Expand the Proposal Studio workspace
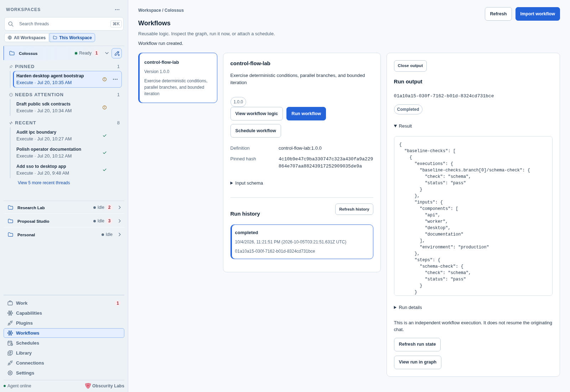Screen dimensions: 570x392 pos(120,221)
